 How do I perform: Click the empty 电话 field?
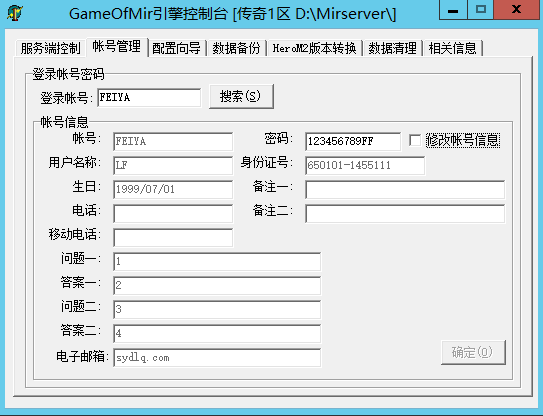pos(173,213)
